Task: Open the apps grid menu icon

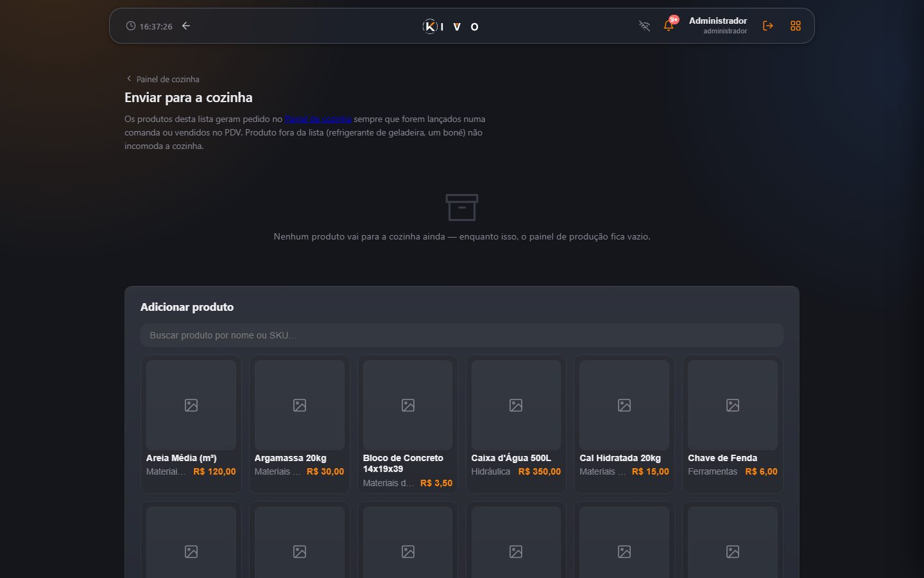Action: [796, 26]
